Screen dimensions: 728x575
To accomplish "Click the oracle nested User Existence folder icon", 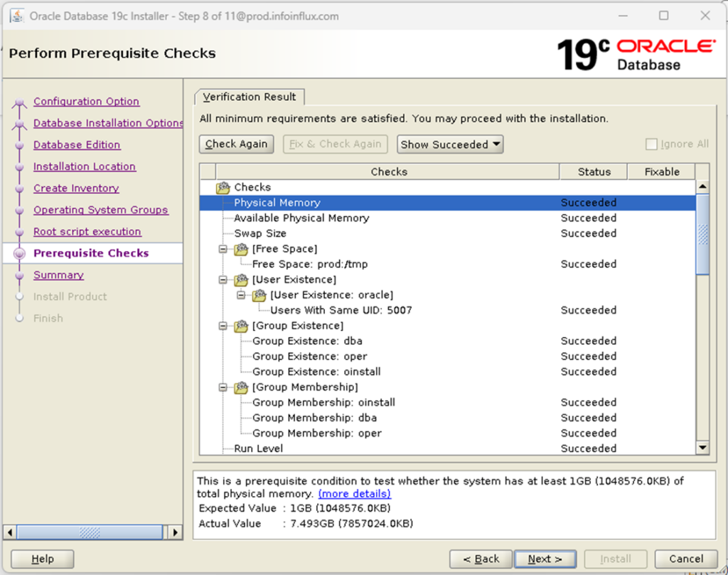I will [259, 295].
